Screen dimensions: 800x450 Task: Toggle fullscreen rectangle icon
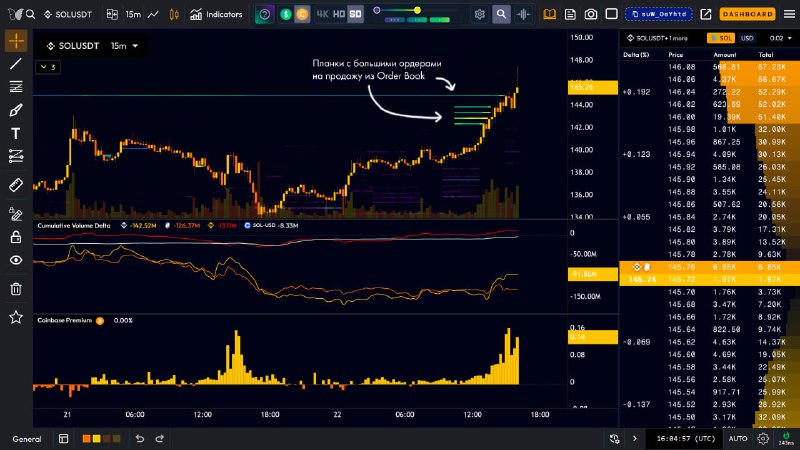[611, 14]
